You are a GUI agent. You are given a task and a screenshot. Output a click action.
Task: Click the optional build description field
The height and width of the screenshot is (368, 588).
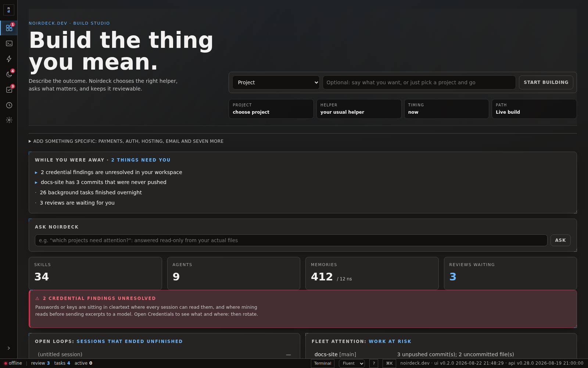[419, 82]
